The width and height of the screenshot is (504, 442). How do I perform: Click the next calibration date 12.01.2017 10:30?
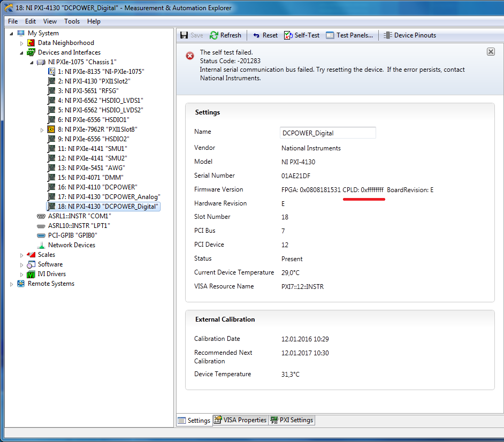click(305, 353)
